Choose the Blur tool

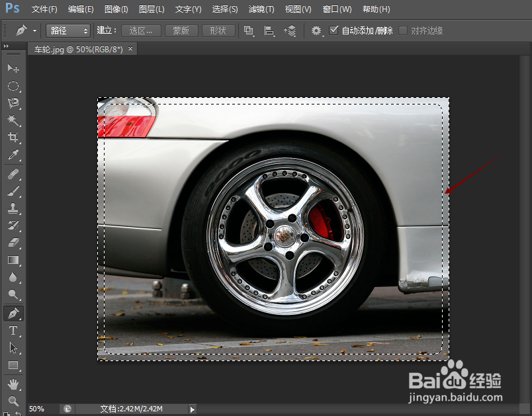click(13, 277)
